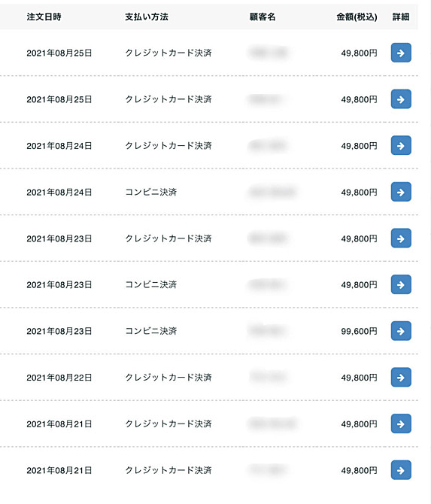Click blurred customer name in 08月22日 row

coord(268,377)
